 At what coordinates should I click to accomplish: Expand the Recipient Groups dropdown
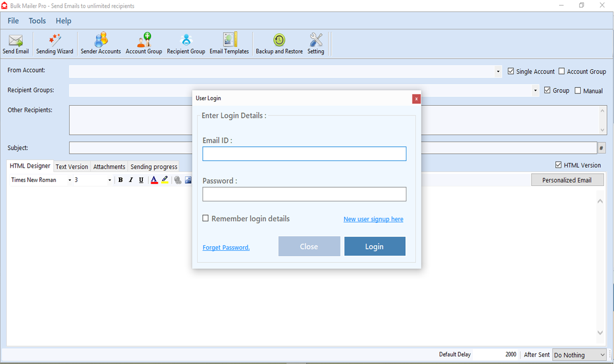coord(535,90)
